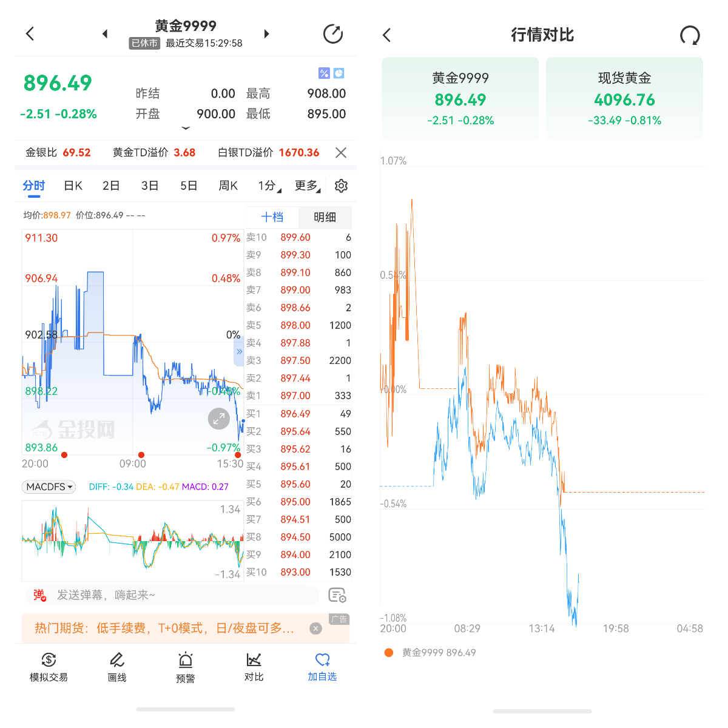
Task: Close the 金银比 info bar
Action: 341,153
